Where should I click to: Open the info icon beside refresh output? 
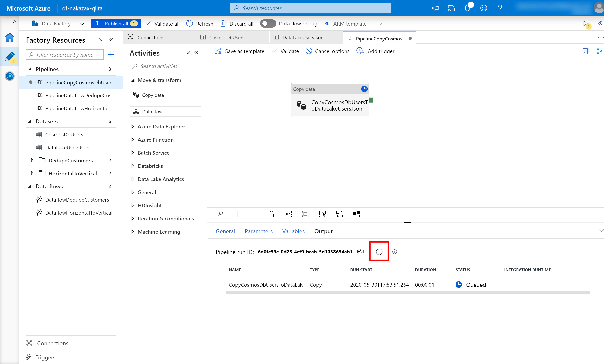395,252
